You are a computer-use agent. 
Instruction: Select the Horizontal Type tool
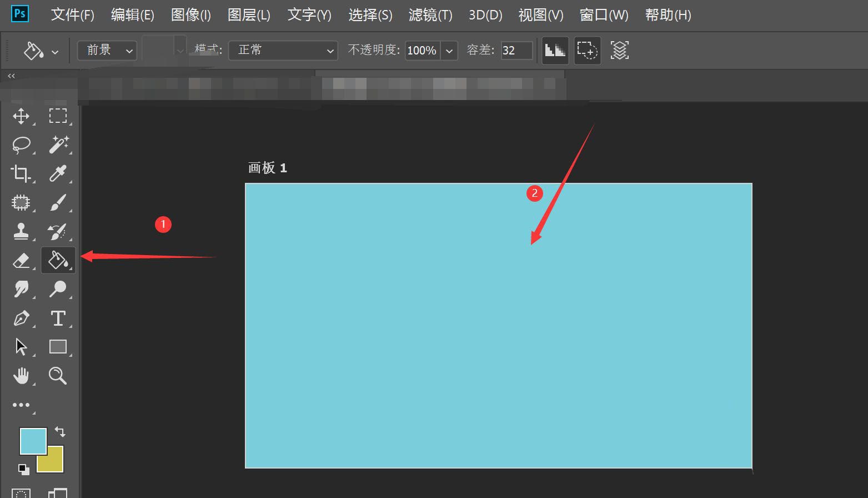58,318
